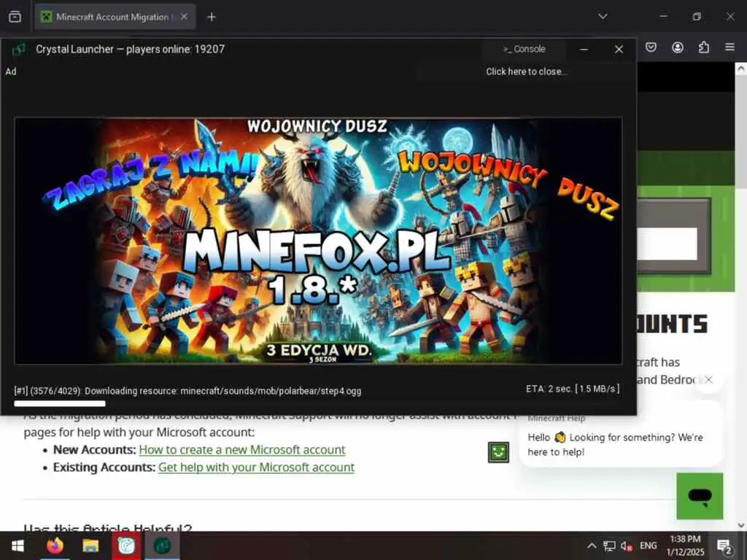Restore down the Firefox window
The width and height of the screenshot is (747, 560).
pyautogui.click(x=697, y=17)
